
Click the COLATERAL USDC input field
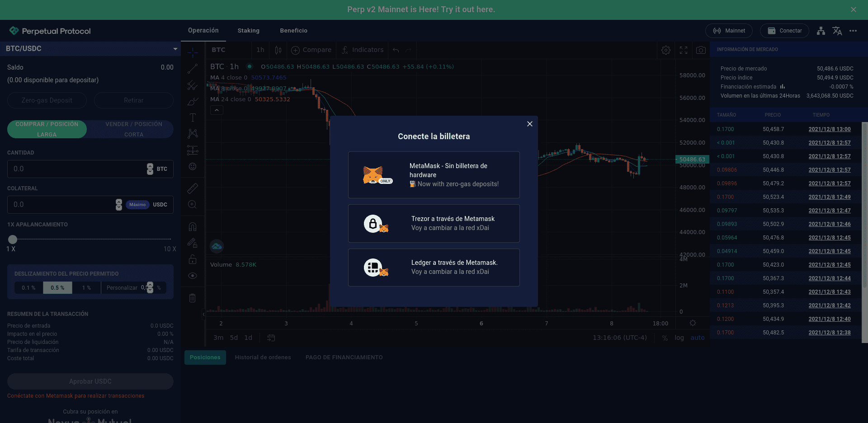[x=90, y=205]
